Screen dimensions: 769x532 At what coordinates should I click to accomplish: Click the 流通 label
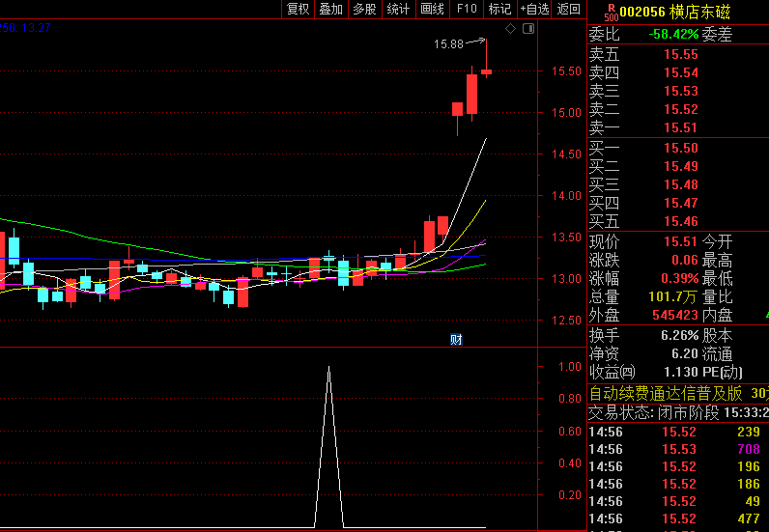717,353
